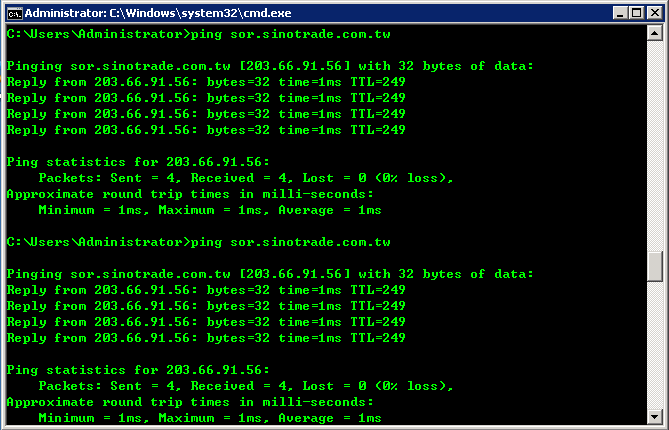Click first 'Ping statistics for 203.66.91.56' line
This screenshot has width=669, height=430.
click(x=138, y=162)
